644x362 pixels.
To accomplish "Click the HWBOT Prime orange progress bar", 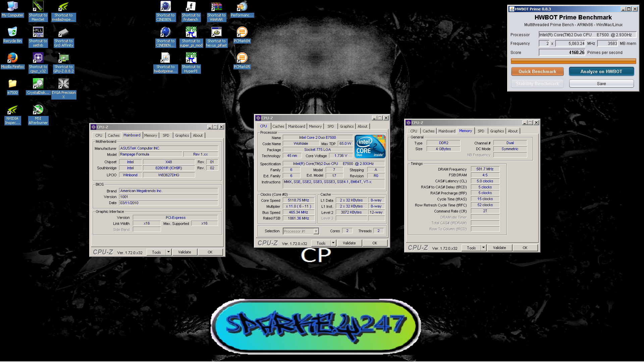I will (x=573, y=61).
